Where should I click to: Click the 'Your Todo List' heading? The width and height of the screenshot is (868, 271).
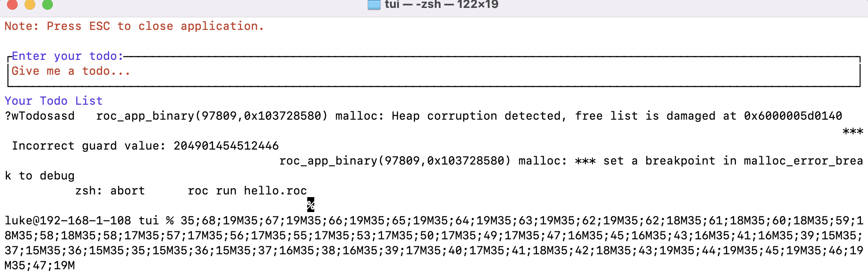(x=54, y=101)
